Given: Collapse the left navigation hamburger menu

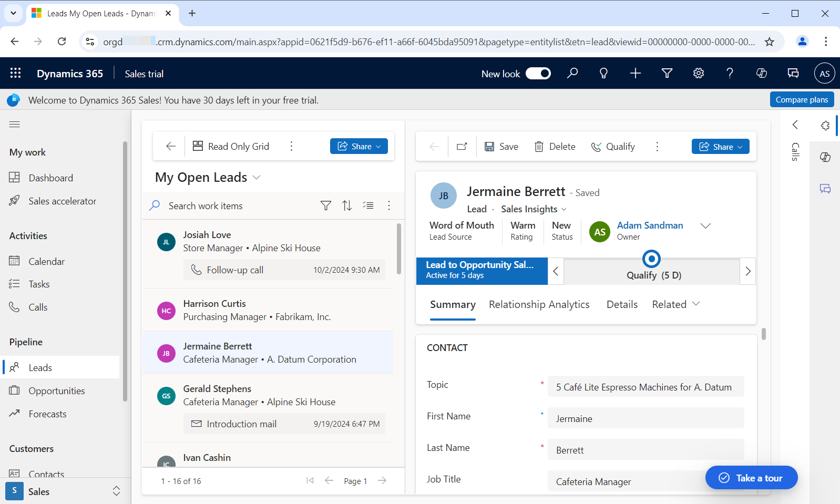Looking at the screenshot, I should tap(15, 125).
